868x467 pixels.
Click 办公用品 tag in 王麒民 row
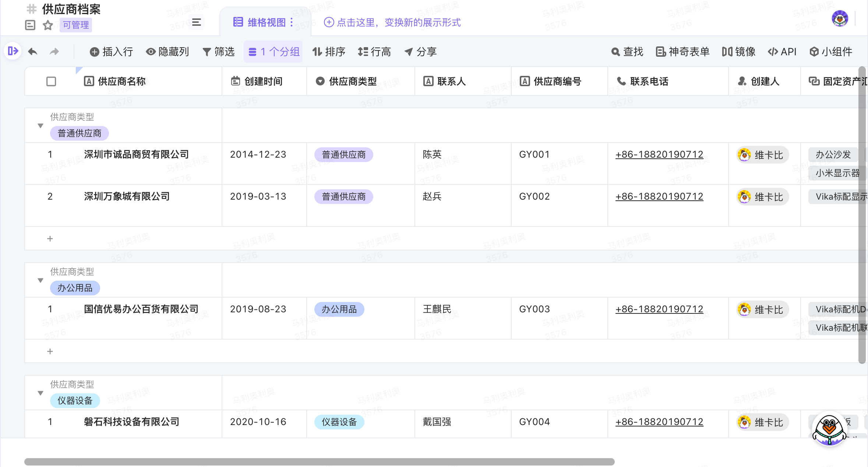339,309
